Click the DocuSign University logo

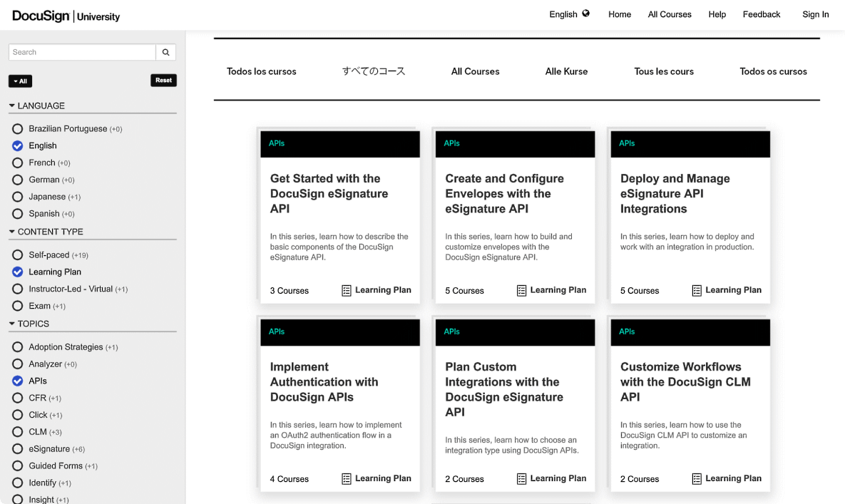[x=66, y=15]
